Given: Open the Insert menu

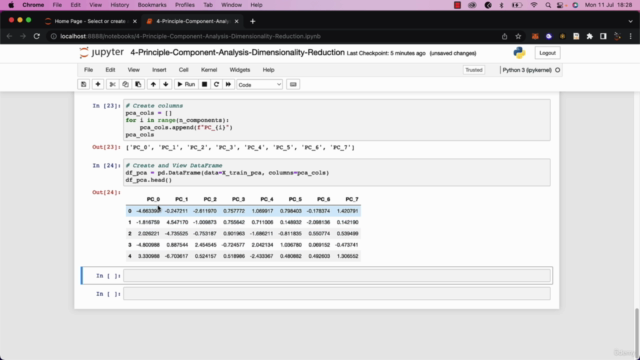Looking at the screenshot, I should click(159, 70).
